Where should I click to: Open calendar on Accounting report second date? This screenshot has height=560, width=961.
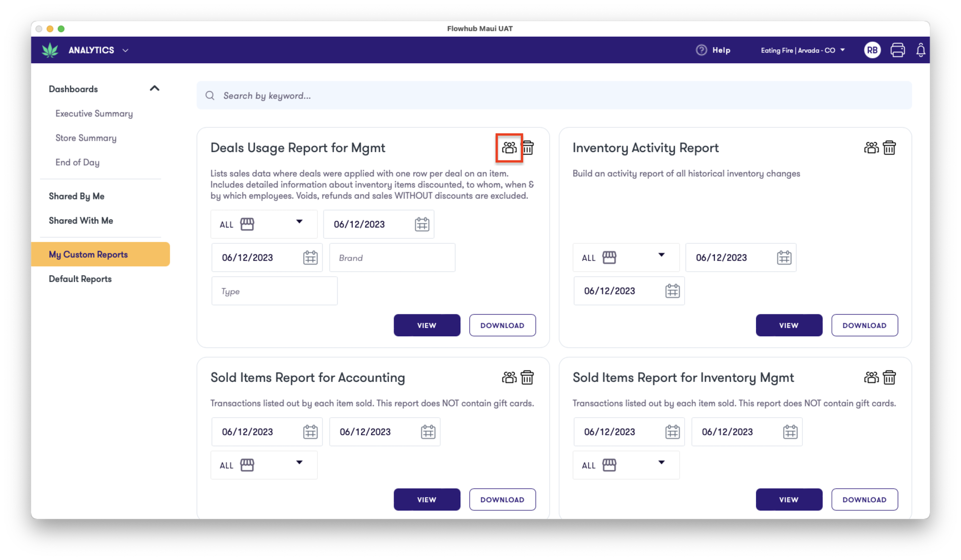tap(428, 432)
